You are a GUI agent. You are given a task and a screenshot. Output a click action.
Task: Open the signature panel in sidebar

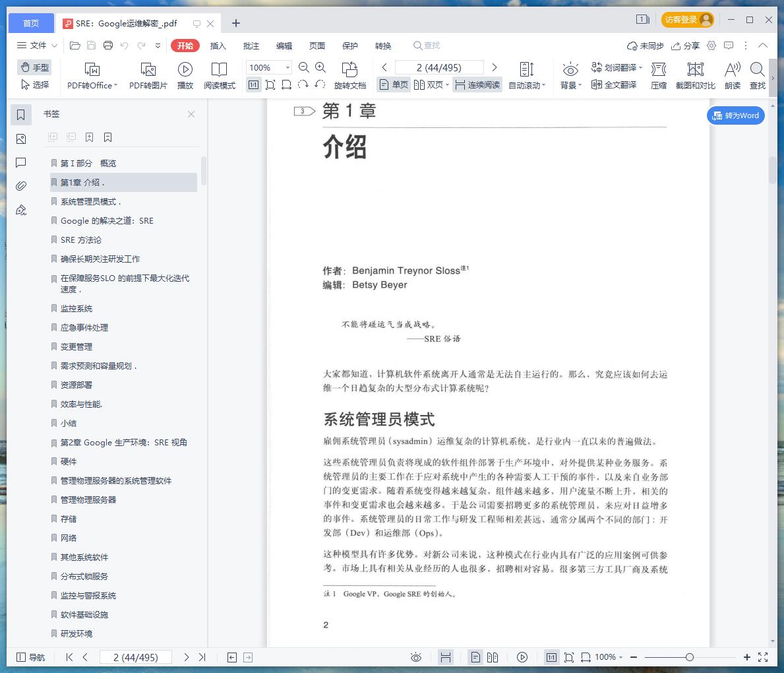click(x=21, y=210)
